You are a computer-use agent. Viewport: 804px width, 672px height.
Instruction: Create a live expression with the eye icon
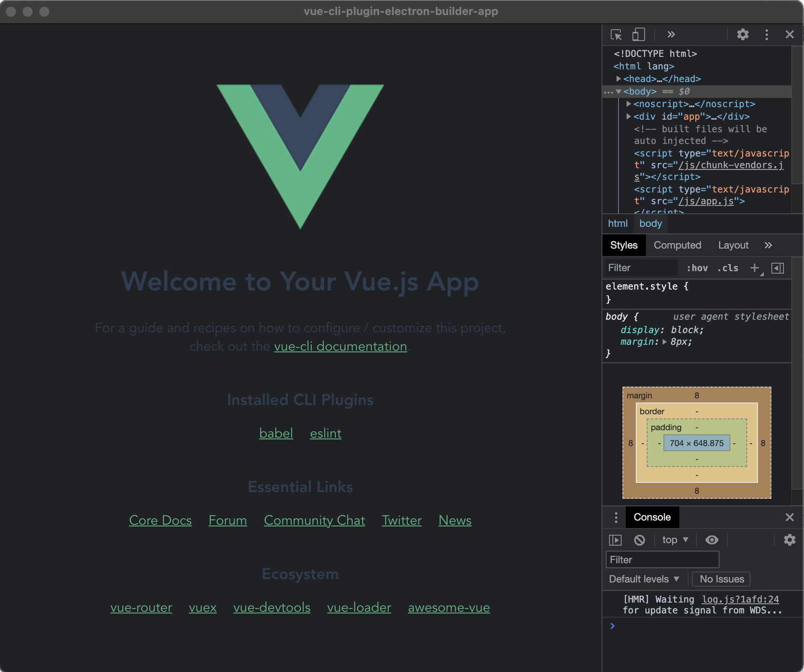(712, 540)
